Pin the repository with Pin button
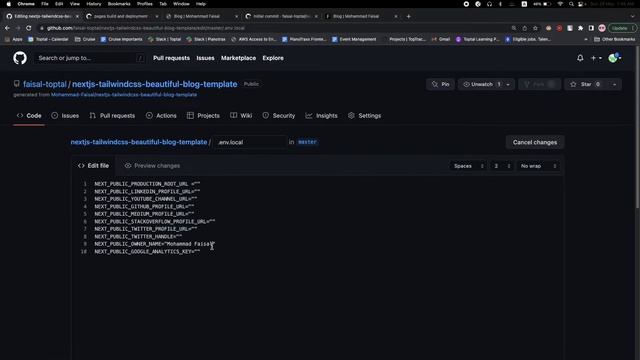 pos(440,84)
